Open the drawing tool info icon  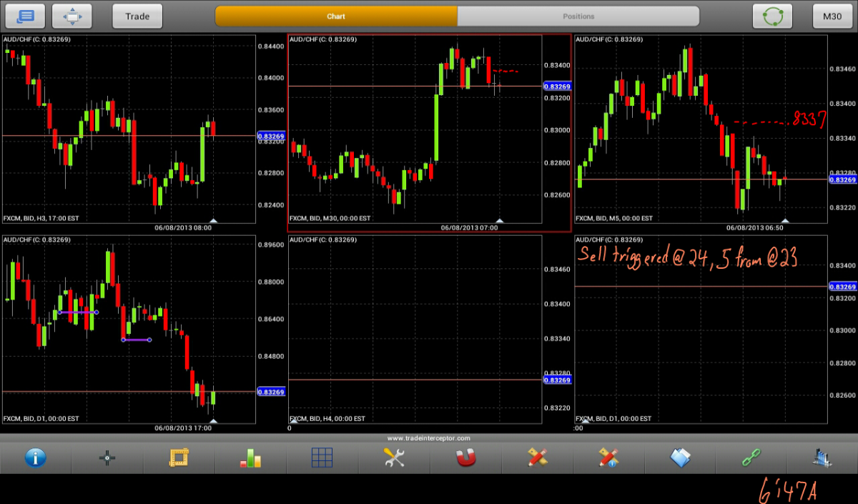tap(608, 458)
